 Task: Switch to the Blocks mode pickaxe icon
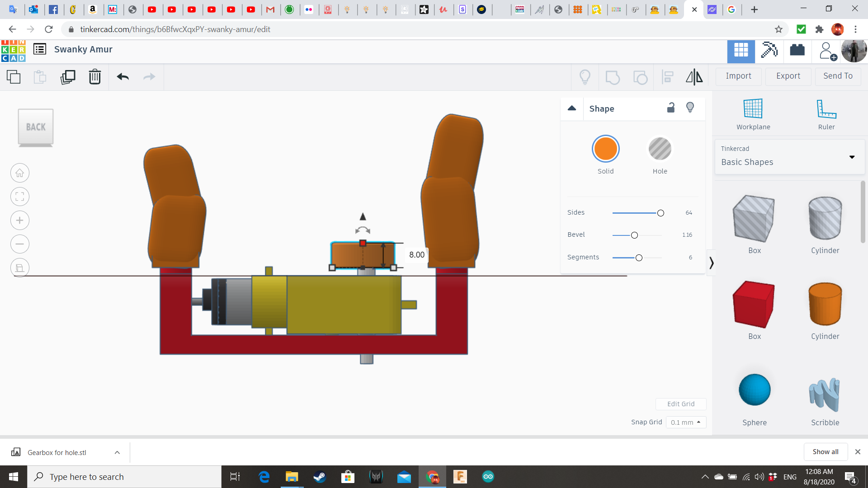(769, 50)
